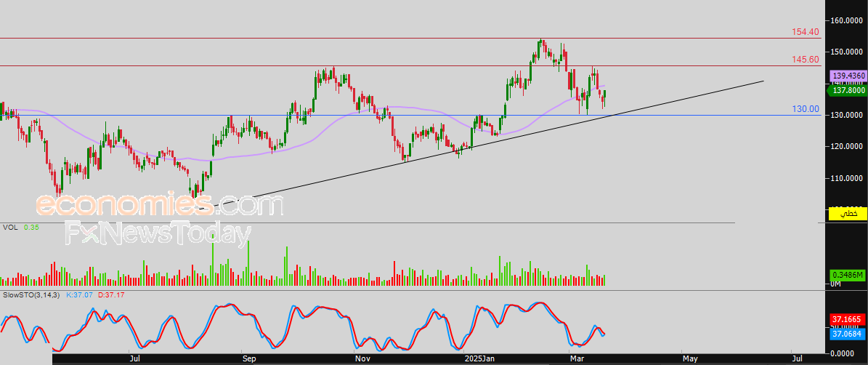This screenshot has height=365, width=868.
Task: Click the 120.0000 price axis label
Action: coord(848,147)
